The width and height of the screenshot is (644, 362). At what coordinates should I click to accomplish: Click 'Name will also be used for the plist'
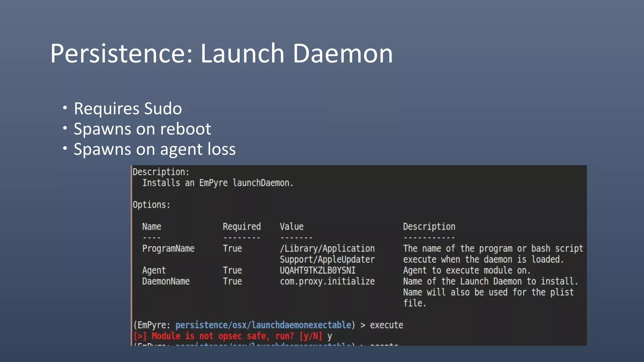(488, 292)
